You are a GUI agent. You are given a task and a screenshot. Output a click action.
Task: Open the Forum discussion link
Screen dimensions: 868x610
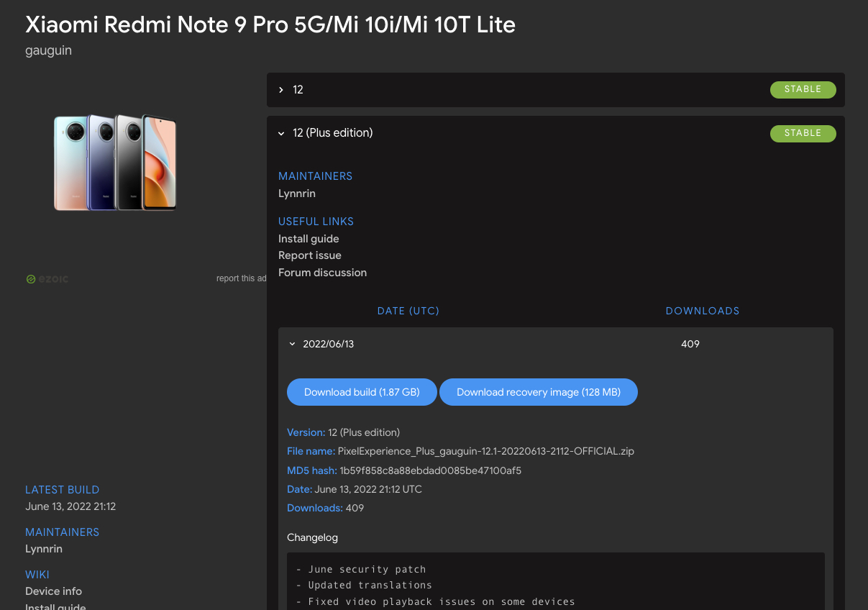(322, 273)
